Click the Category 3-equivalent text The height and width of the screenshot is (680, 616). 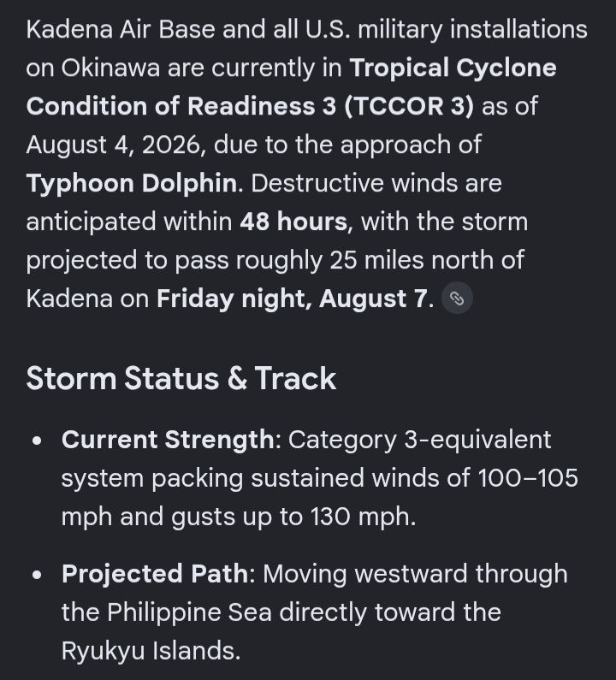419,441
